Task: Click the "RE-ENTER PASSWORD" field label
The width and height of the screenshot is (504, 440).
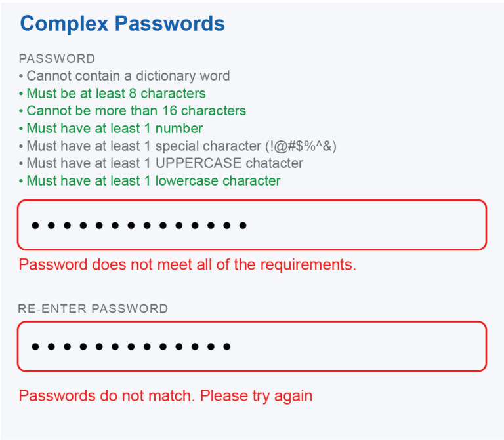Action: pos(93,309)
